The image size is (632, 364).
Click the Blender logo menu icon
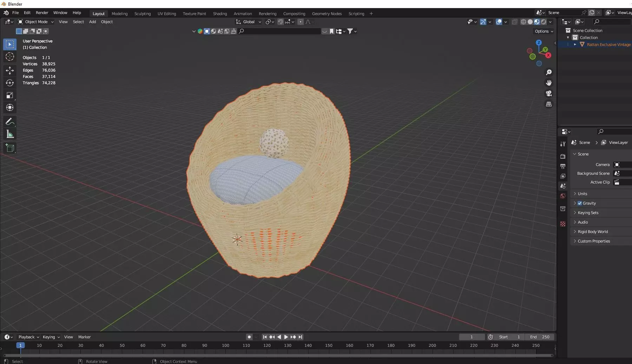6,13
